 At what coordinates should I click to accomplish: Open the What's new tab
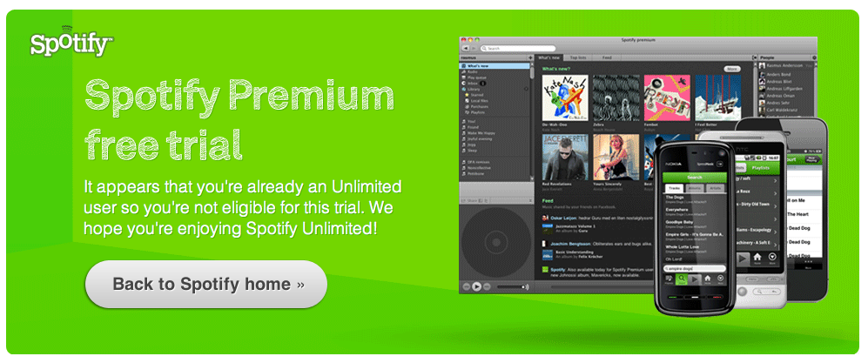[x=548, y=57]
